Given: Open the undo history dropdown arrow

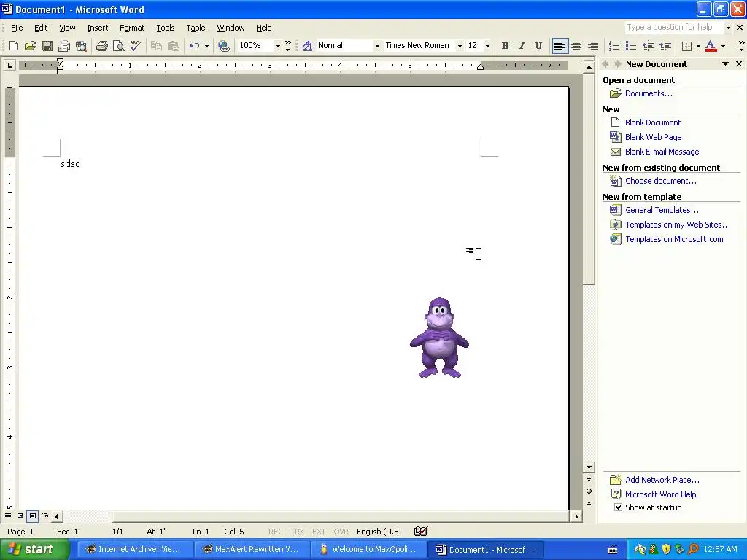Looking at the screenshot, I should click(206, 46).
